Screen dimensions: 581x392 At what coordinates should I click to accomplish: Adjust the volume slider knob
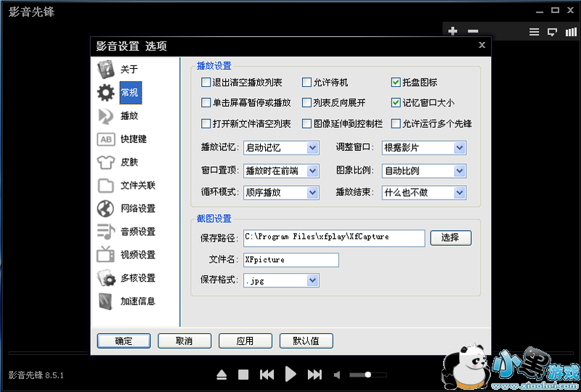(368, 375)
